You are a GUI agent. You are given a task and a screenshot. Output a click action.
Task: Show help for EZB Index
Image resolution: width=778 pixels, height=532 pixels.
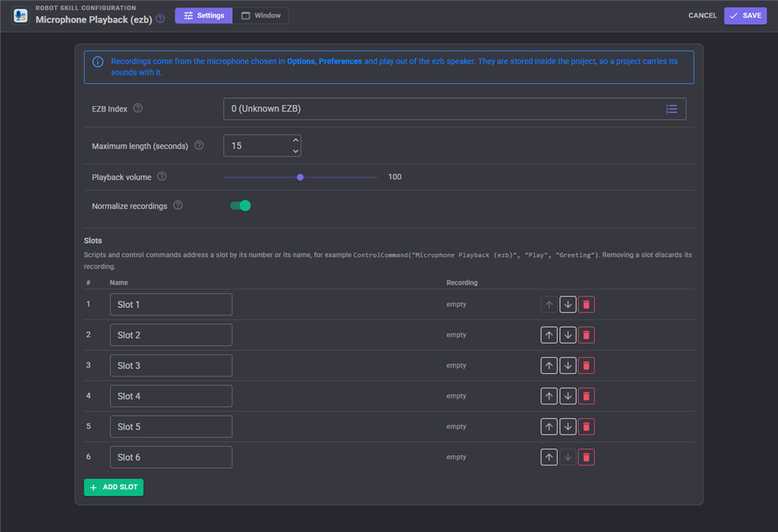[138, 108]
